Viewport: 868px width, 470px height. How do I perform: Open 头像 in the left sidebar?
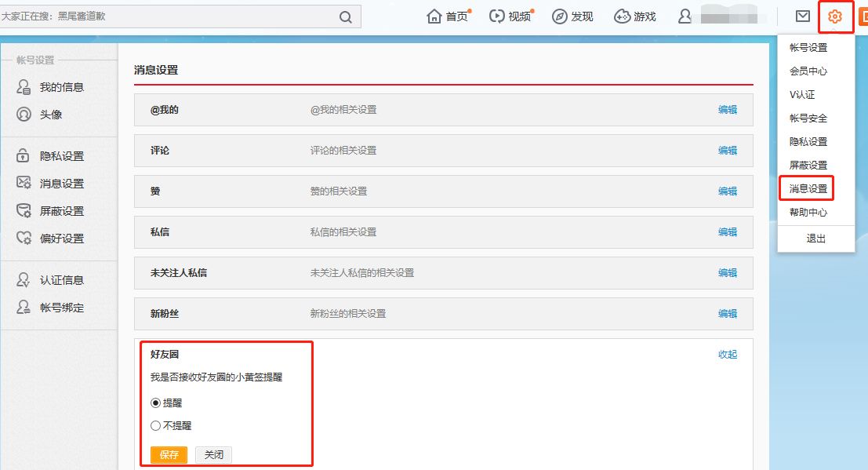click(x=51, y=115)
